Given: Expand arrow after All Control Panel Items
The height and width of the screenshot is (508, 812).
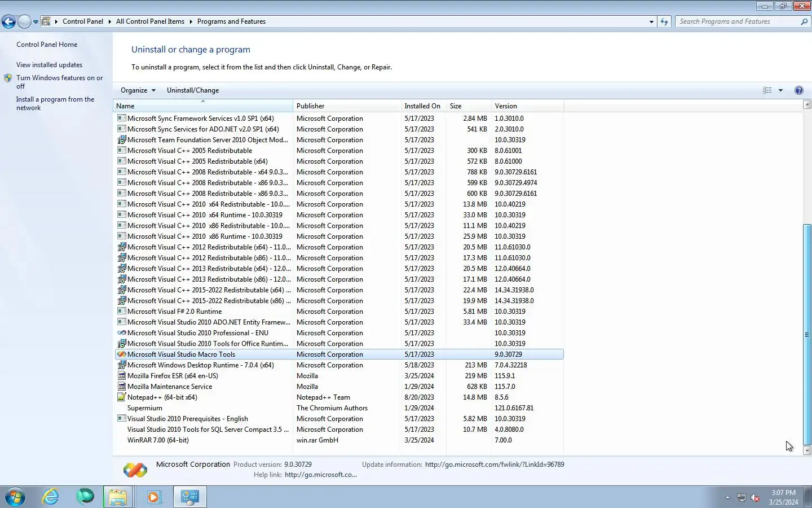Looking at the screenshot, I should click(x=191, y=21).
